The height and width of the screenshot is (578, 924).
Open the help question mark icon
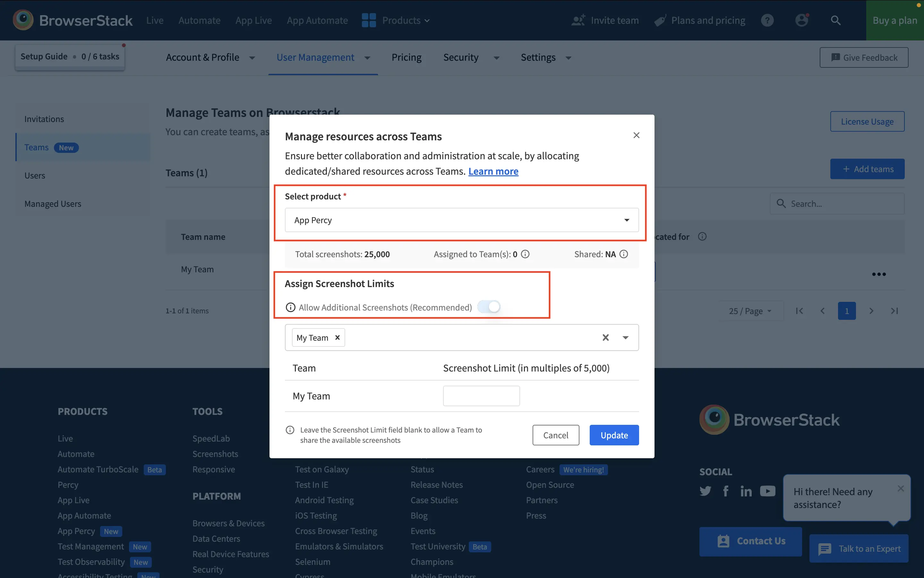click(767, 20)
